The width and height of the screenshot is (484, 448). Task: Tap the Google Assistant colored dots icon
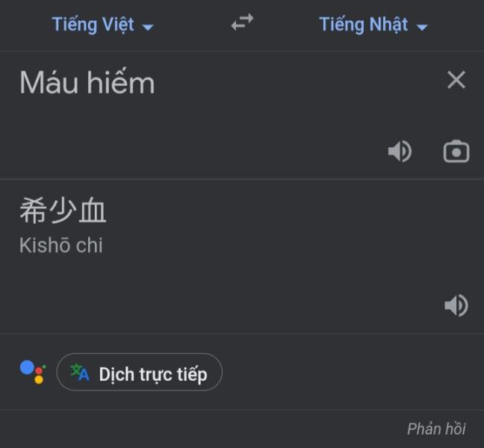pyautogui.click(x=33, y=372)
